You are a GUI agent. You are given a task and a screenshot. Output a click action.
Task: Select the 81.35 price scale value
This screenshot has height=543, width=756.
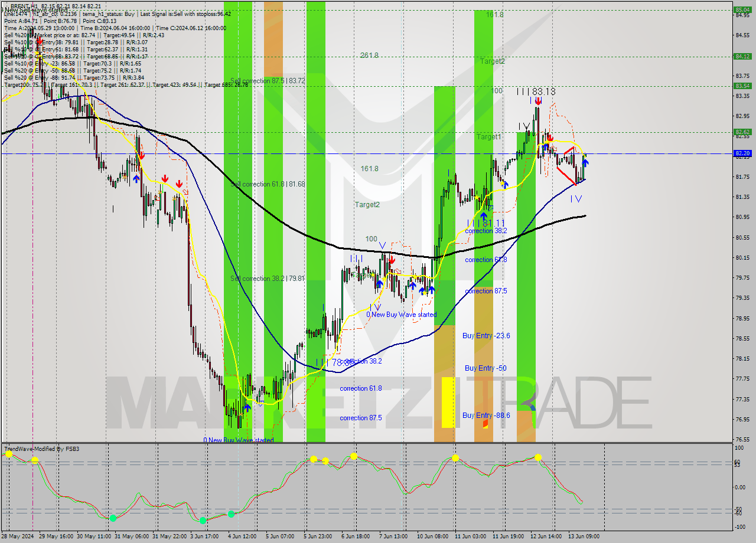(743, 197)
